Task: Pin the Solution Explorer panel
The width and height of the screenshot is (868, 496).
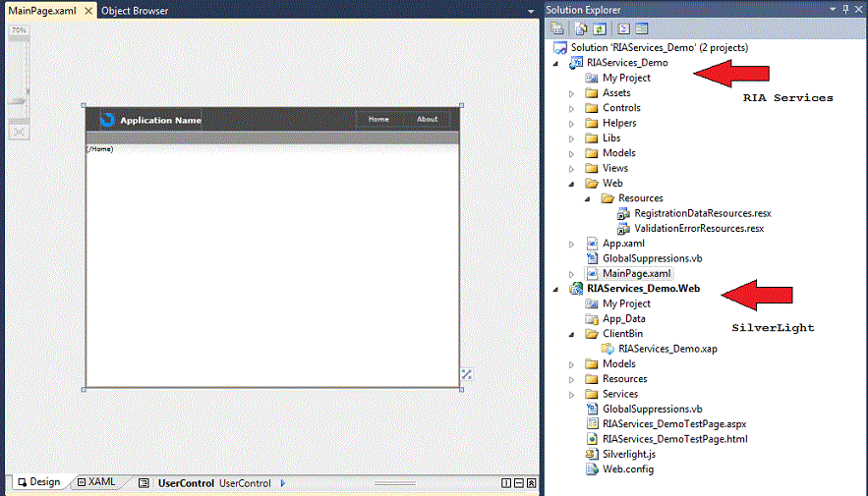Action: tap(845, 9)
